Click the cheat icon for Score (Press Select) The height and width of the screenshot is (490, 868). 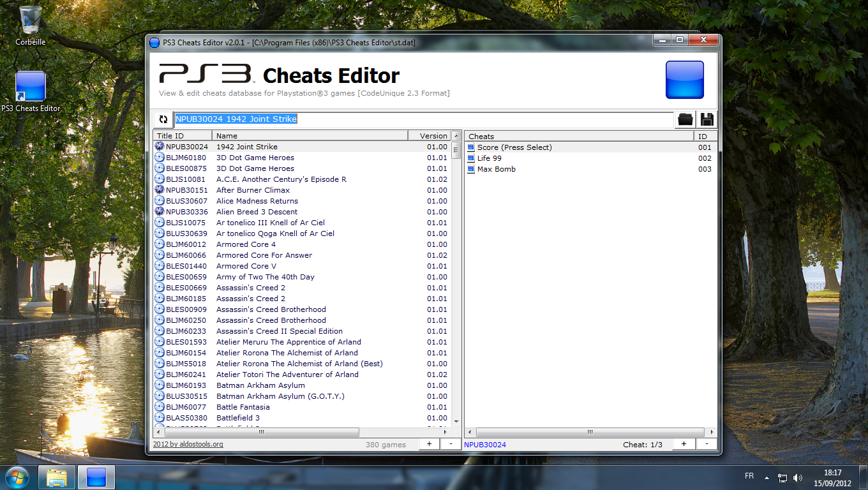471,147
